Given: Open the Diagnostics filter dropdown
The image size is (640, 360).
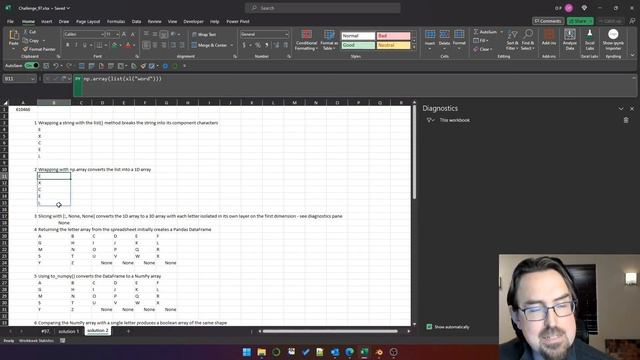Looking at the screenshot, I should click(x=430, y=120).
